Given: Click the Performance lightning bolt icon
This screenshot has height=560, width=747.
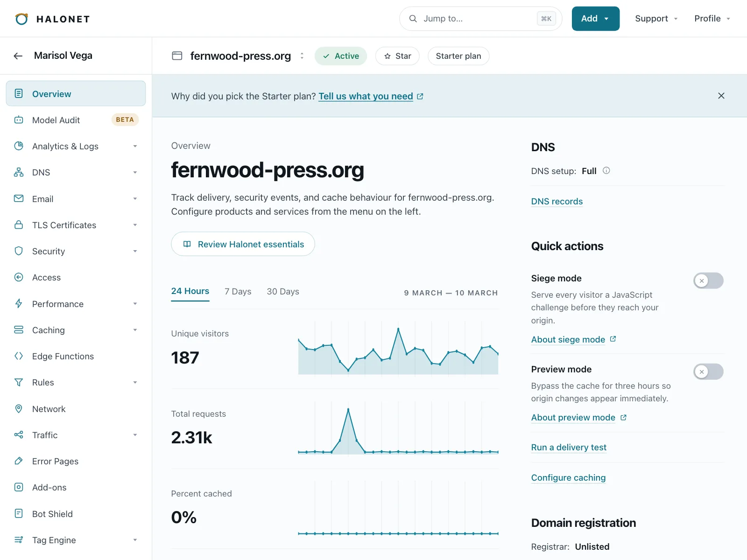Looking at the screenshot, I should point(19,304).
